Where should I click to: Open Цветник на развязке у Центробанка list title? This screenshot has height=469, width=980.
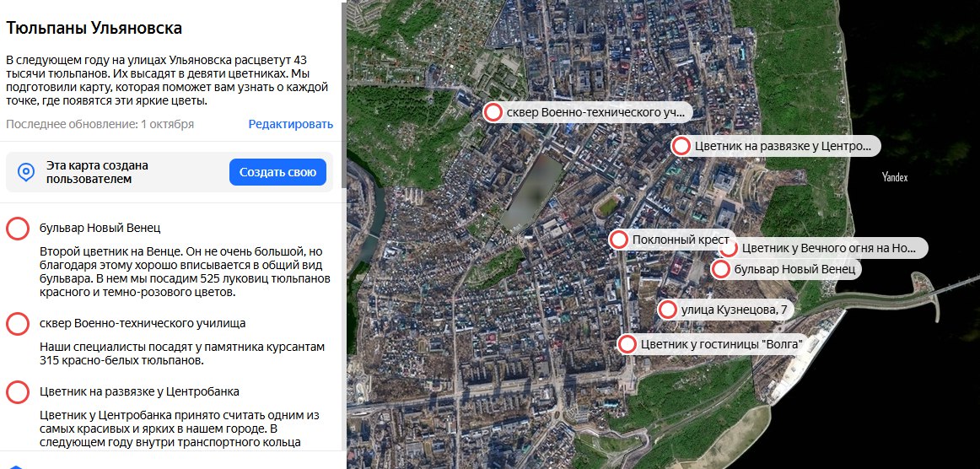(x=139, y=391)
